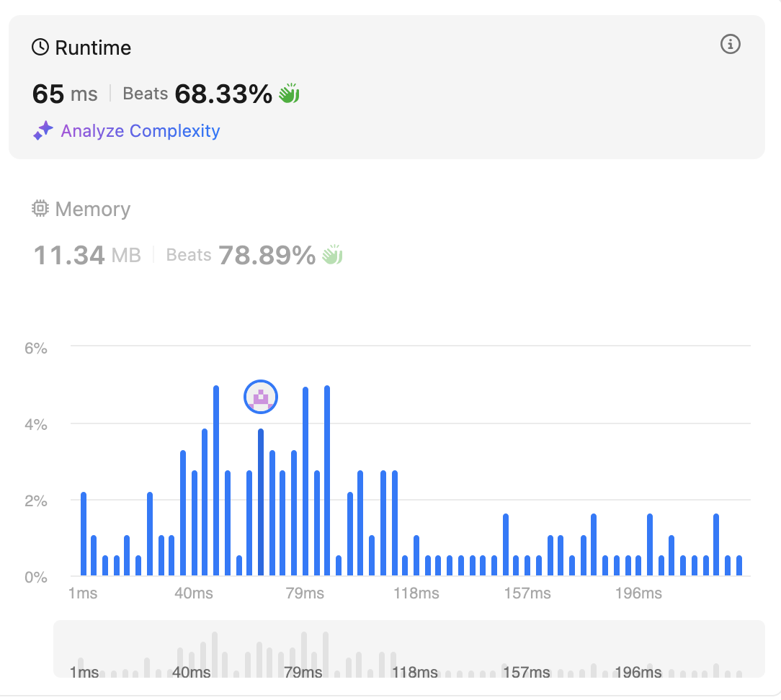The image size is (781, 700).
Task: Click the mini overview range strip below the chart
Action: 409,649
